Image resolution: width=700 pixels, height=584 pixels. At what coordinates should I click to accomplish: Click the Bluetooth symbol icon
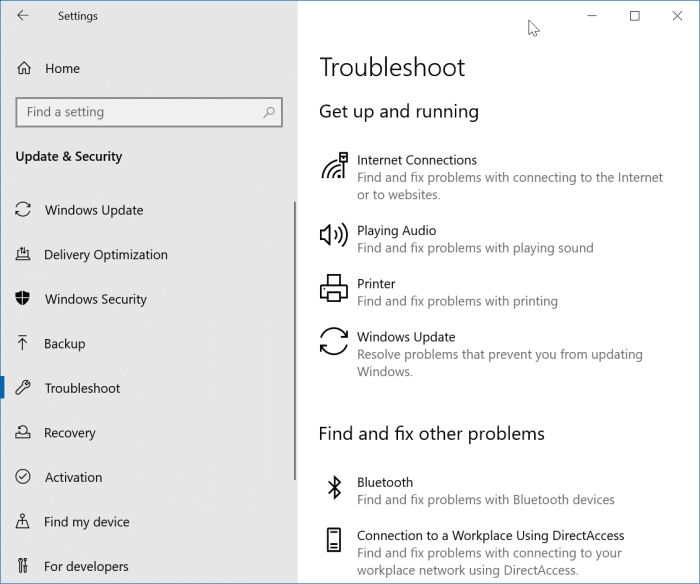(334, 487)
